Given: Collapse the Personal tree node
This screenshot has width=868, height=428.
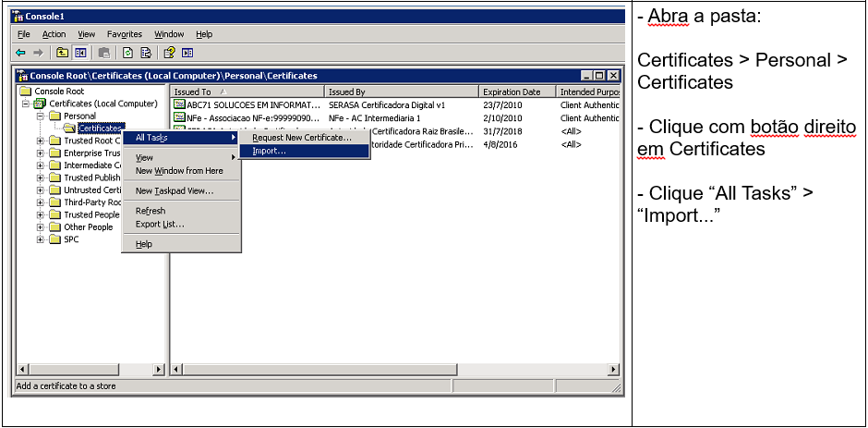Looking at the screenshot, I should (40, 116).
